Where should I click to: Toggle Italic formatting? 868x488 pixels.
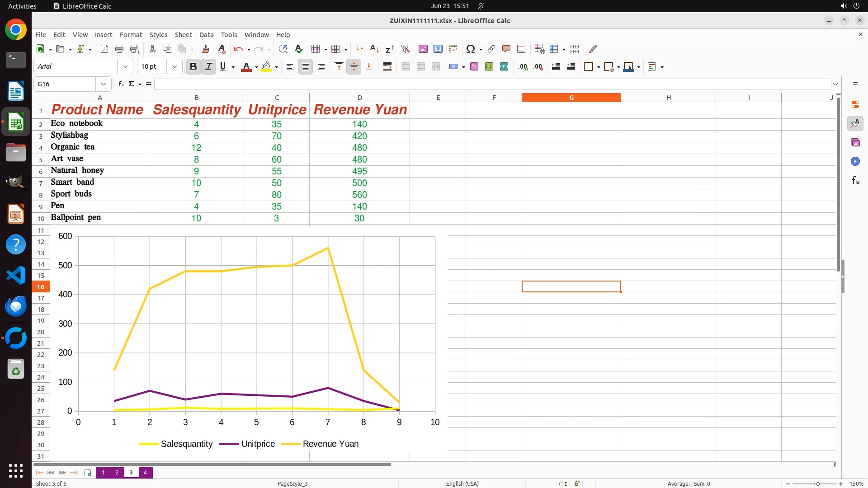208,67
